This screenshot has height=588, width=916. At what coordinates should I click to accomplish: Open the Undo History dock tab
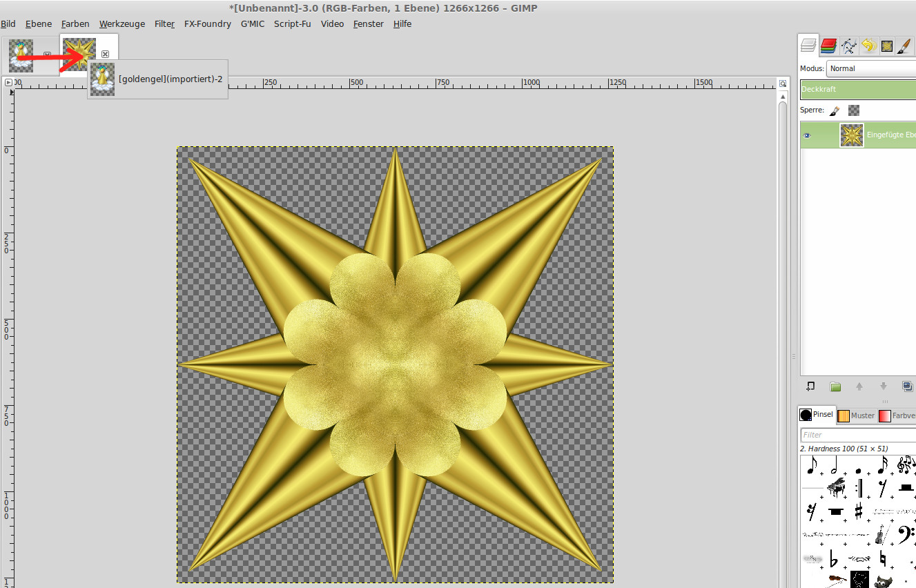click(x=868, y=46)
